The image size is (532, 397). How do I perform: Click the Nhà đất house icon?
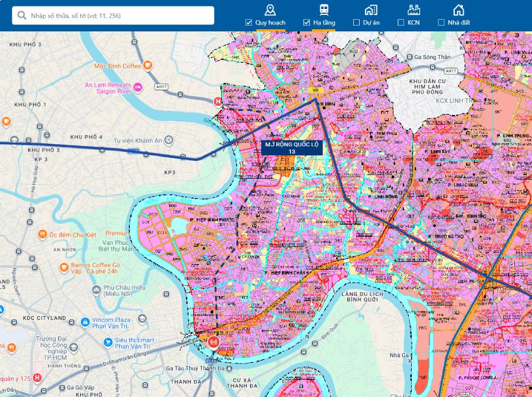click(458, 10)
